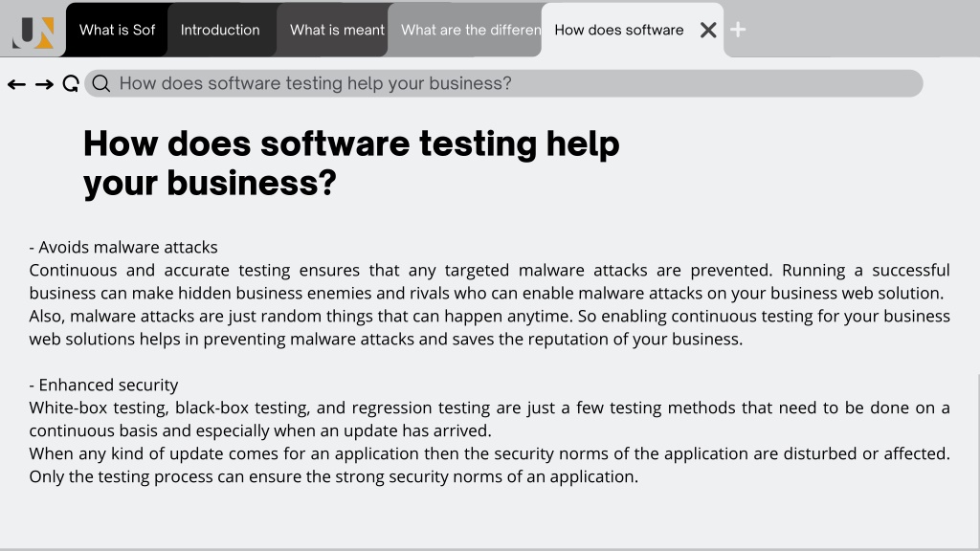The image size is (980, 551).
Task: Switch to the 'What is Sof' tab
Action: (117, 30)
